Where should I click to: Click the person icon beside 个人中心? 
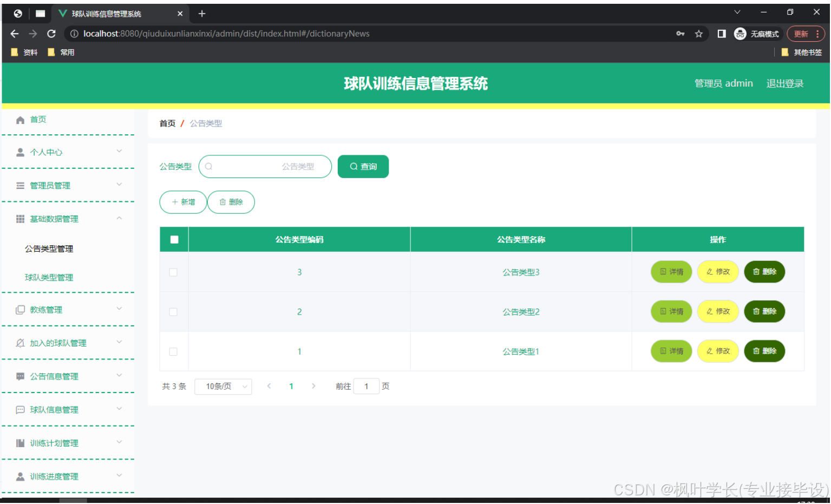20,153
